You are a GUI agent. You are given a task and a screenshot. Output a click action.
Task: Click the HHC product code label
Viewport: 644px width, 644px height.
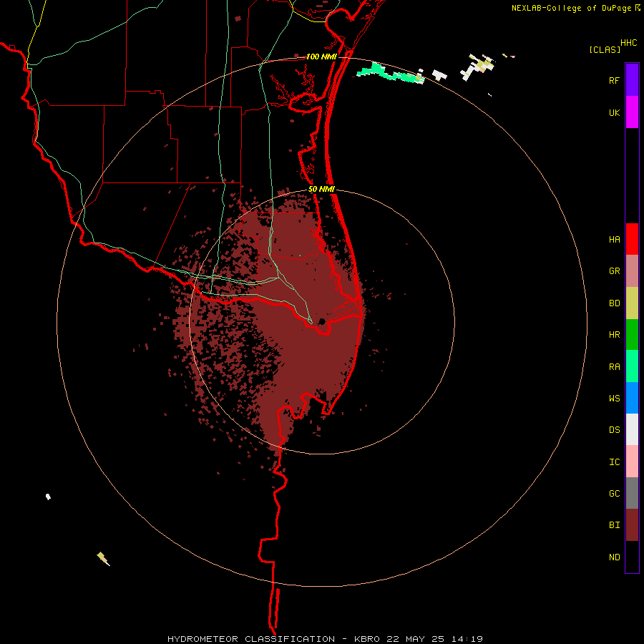click(628, 43)
